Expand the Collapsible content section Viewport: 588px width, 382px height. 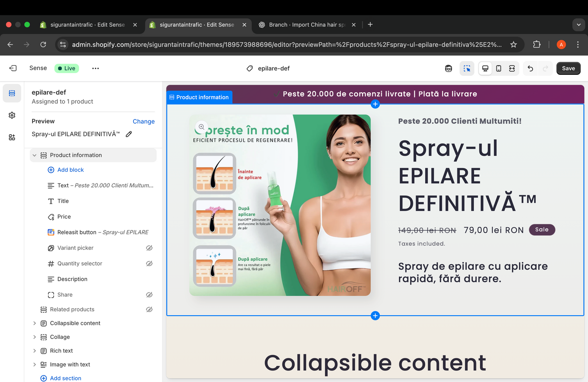pos(35,323)
